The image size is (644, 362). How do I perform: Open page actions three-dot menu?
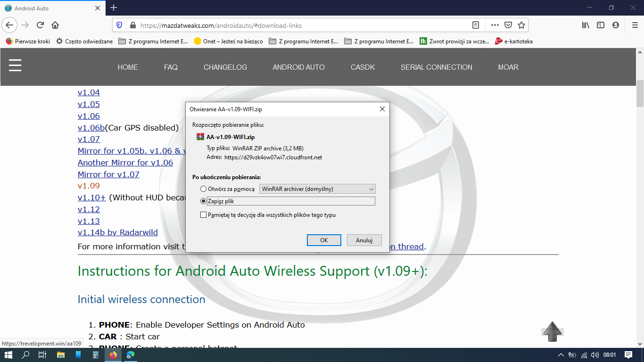tap(495, 25)
